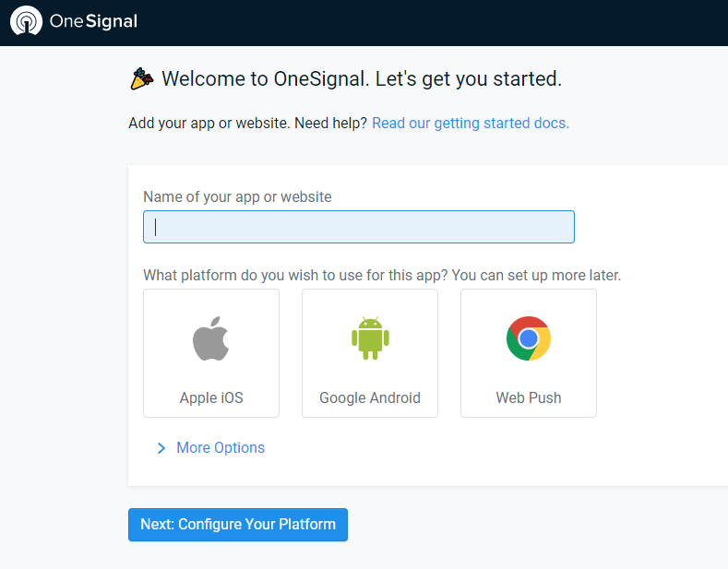The width and height of the screenshot is (728, 569).
Task: Select the Chrome browser logo icon
Action: click(529, 338)
